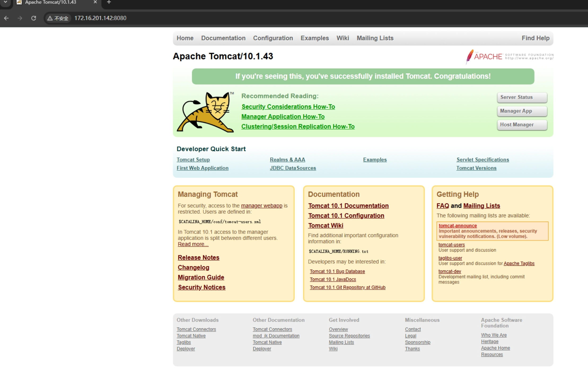The width and height of the screenshot is (588, 374).
Task: Click the manager webapp link
Action: (x=262, y=206)
